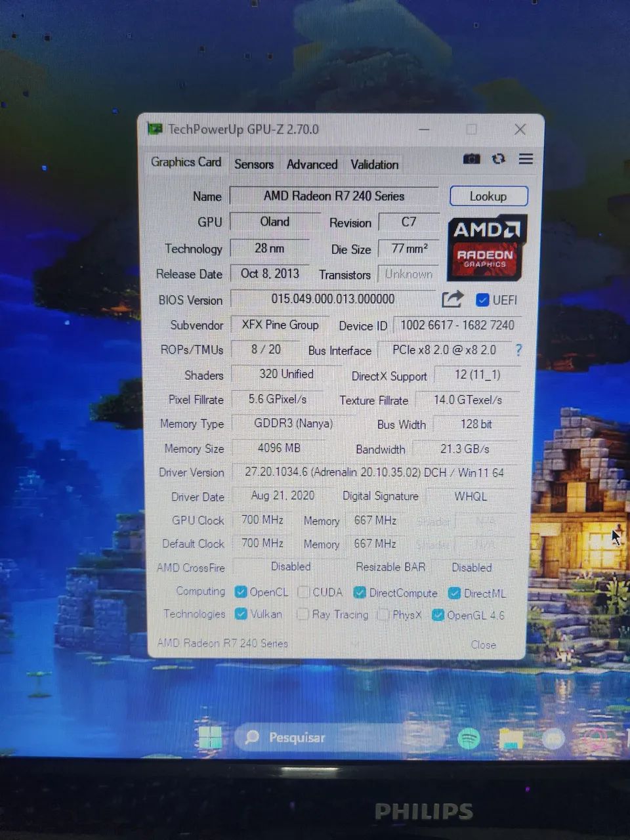Click the Memory Type value GDDR3 (Nanya)

point(293,424)
